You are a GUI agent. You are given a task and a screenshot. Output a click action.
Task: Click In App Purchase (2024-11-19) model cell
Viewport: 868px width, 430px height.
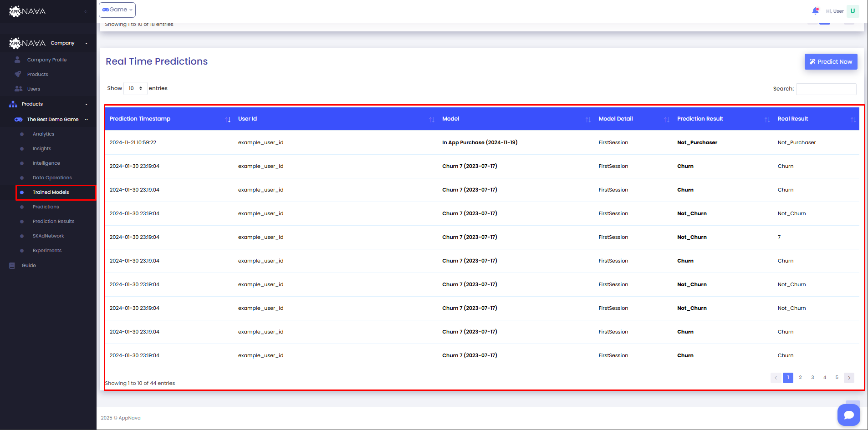[480, 142]
